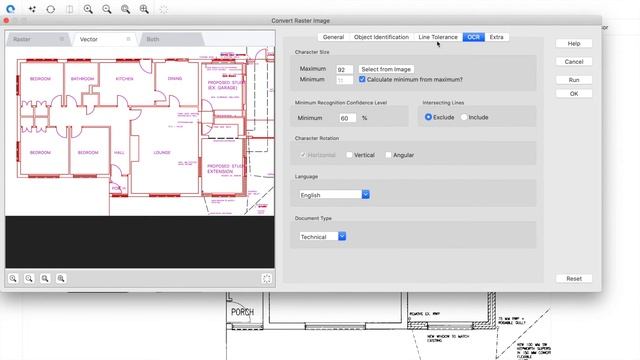Click the greyed rectangle icon in main toolbar
640x360 pixels.
coord(70,9)
